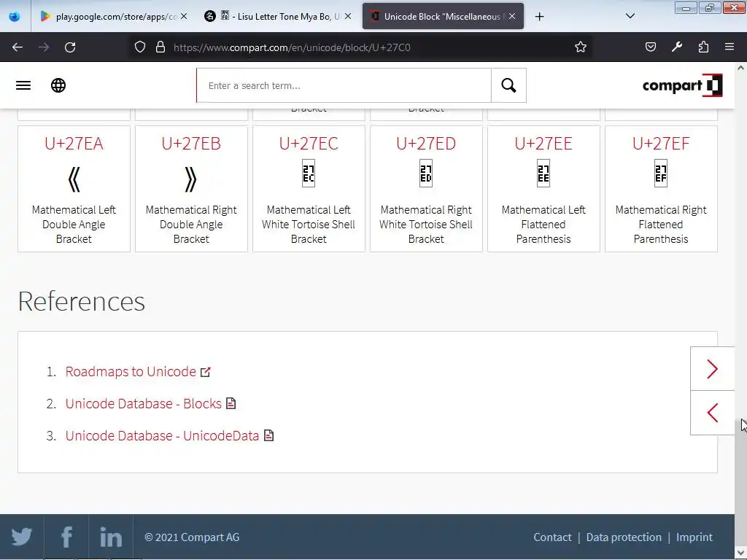Open the U+27EA character card
This screenshot has height=560, width=747.
74,189
